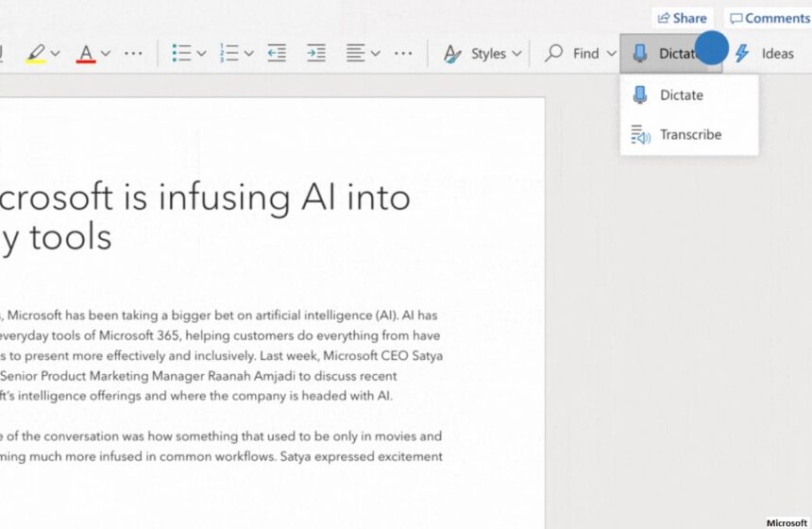Select Dictate from the dropdown menu
This screenshot has width=812, height=529.
689,94
